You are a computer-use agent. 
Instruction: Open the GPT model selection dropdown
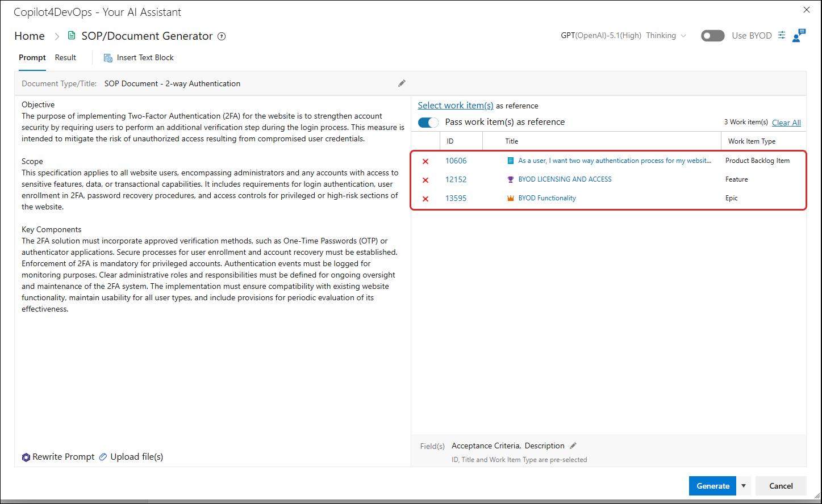(x=623, y=35)
